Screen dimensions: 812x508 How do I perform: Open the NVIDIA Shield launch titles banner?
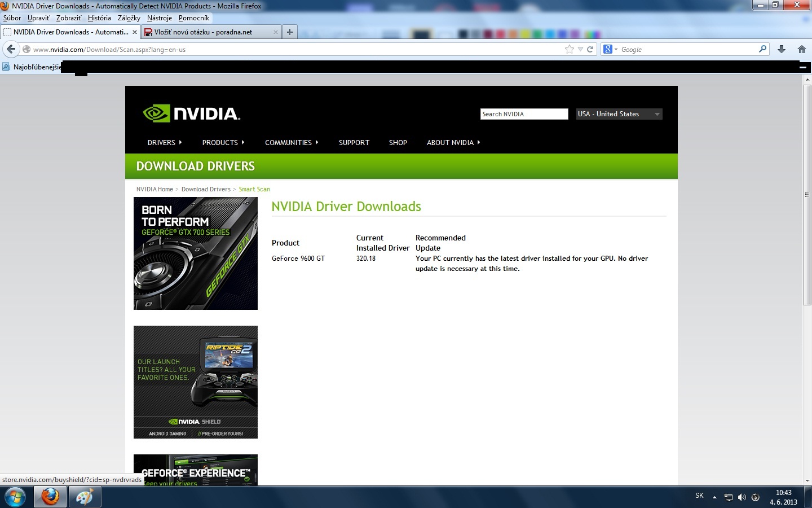click(196, 382)
